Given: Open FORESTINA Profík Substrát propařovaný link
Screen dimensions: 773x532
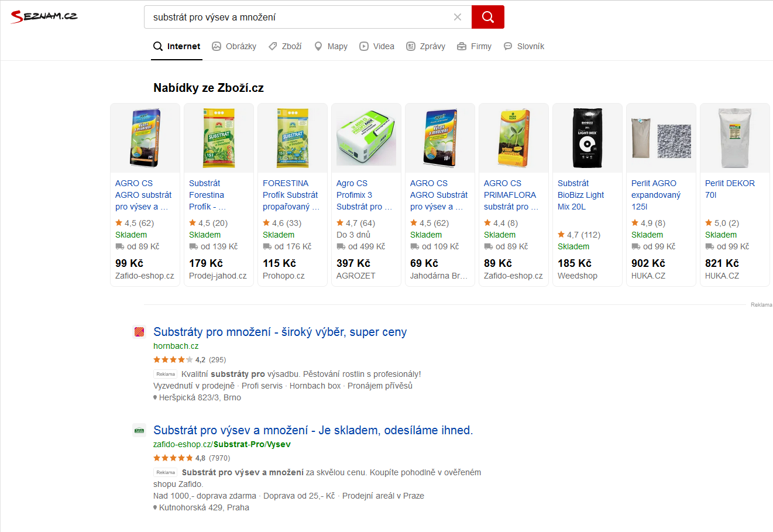Looking at the screenshot, I should (291, 195).
